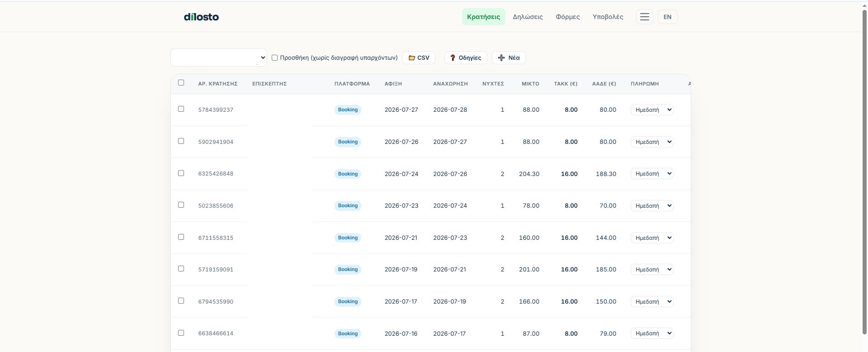
Task: Open the Κρατήσεις tab
Action: pos(483,17)
